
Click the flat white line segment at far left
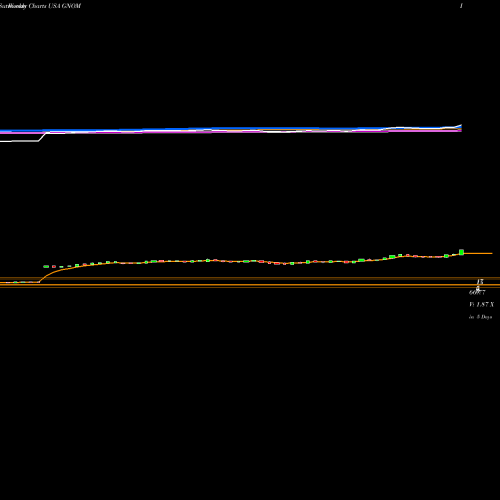(x=19, y=141)
